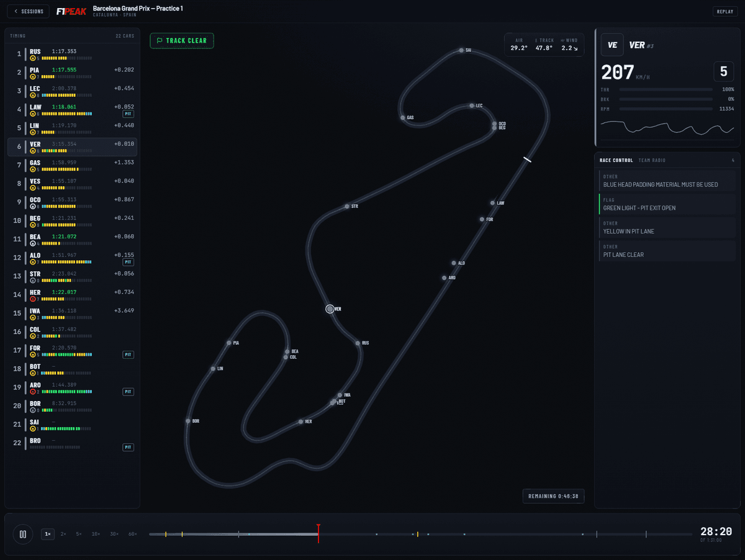Click the PIT badge on ALO's row
This screenshot has height=560, width=745.
pyautogui.click(x=129, y=263)
